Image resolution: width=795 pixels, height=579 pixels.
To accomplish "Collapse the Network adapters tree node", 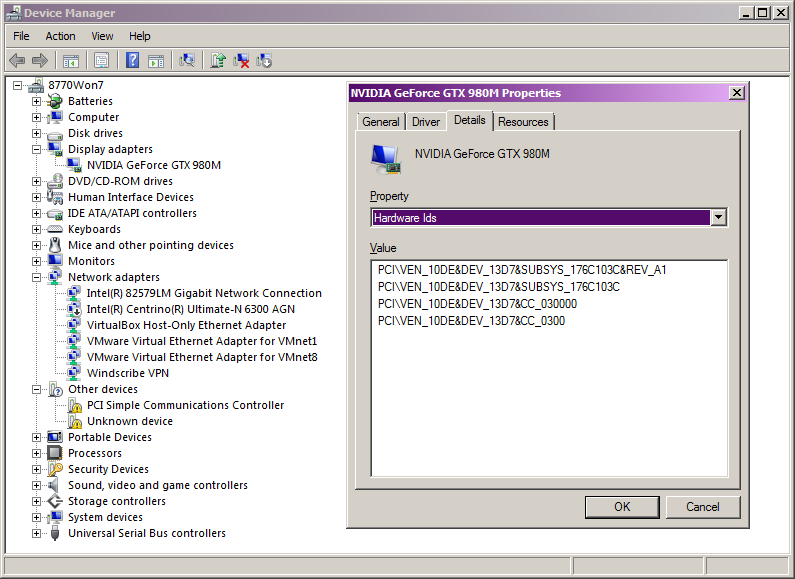I will 37,277.
